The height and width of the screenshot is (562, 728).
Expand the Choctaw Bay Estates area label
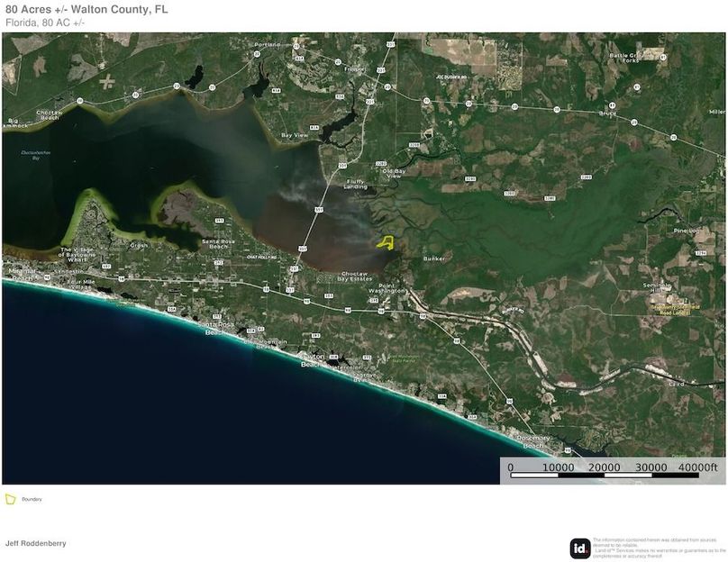(355, 276)
